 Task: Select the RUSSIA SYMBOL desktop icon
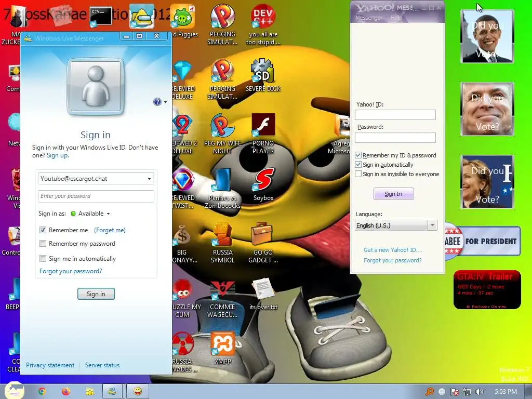[222, 243]
